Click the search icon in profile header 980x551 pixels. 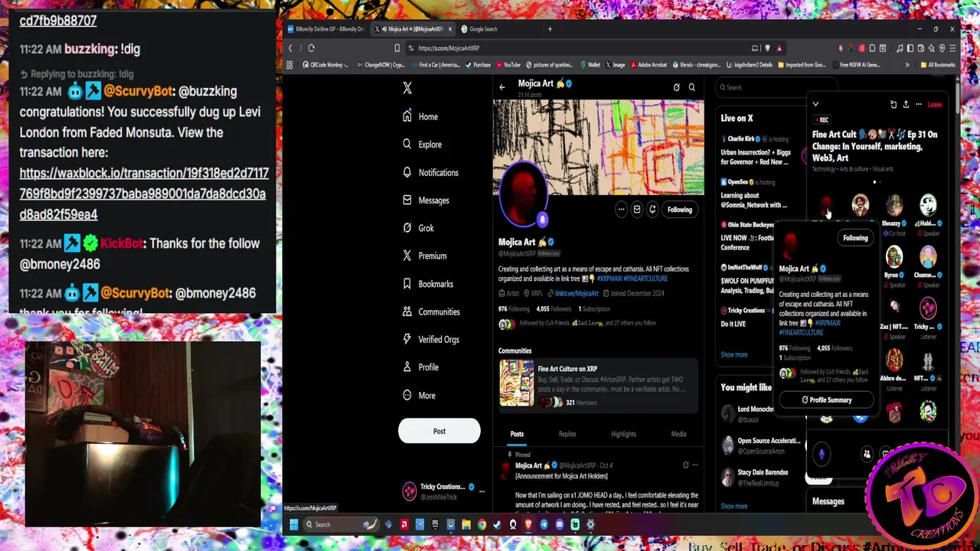(x=691, y=87)
